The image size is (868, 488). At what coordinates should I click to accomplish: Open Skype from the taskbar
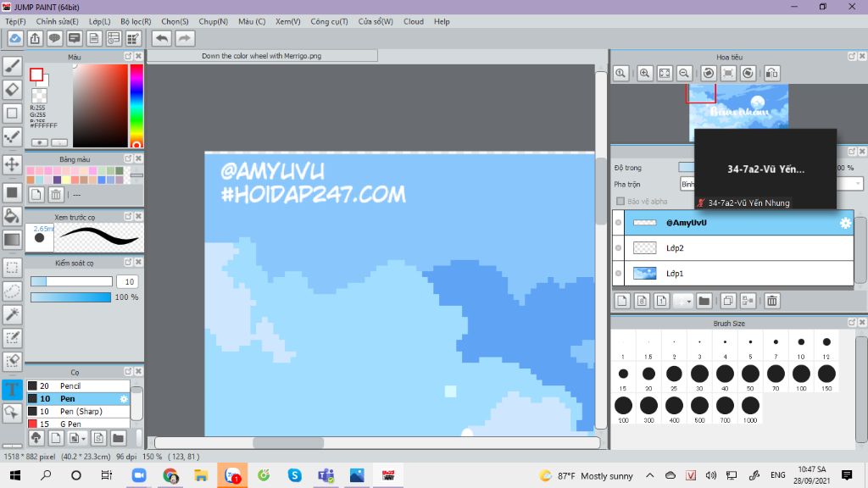coord(294,475)
